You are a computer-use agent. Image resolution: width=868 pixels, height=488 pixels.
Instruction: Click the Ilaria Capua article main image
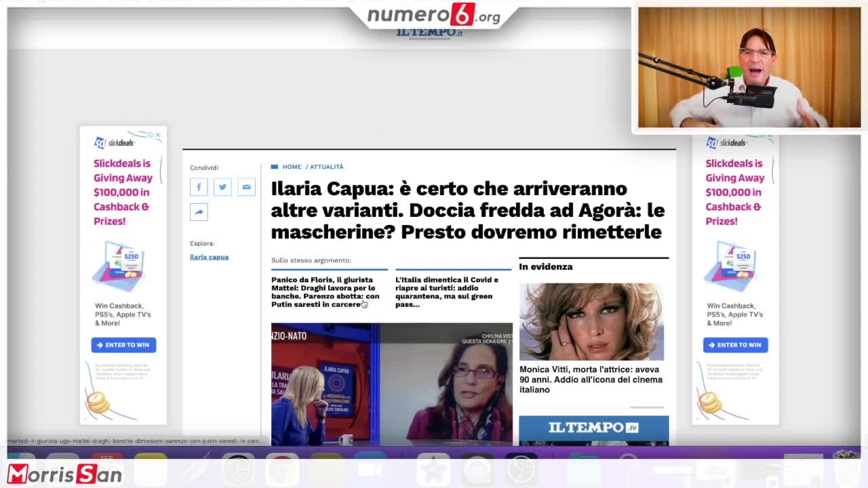(392, 384)
